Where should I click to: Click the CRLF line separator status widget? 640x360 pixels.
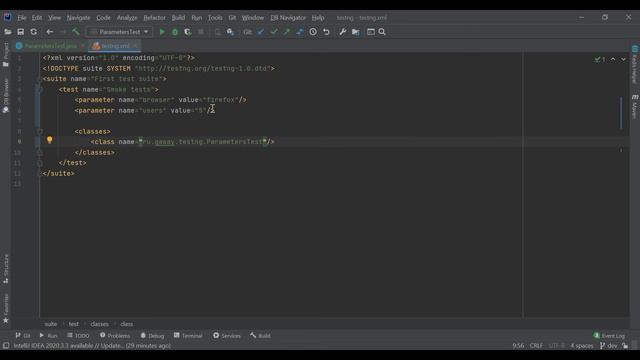tap(536, 346)
